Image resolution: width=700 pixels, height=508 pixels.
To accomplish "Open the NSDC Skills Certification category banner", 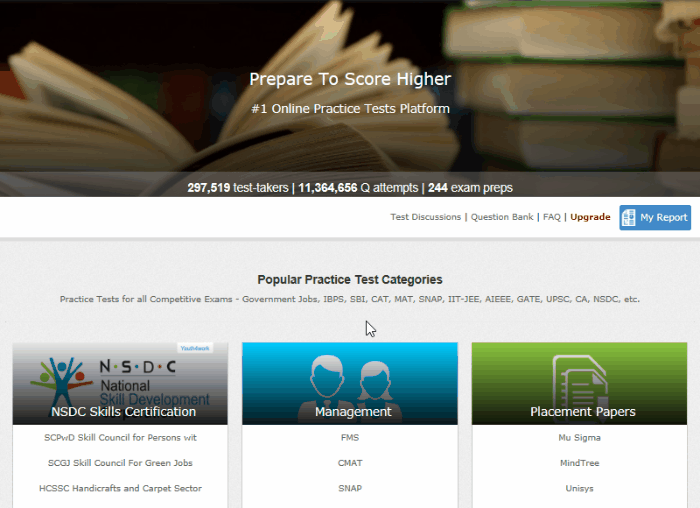I will click(x=120, y=383).
